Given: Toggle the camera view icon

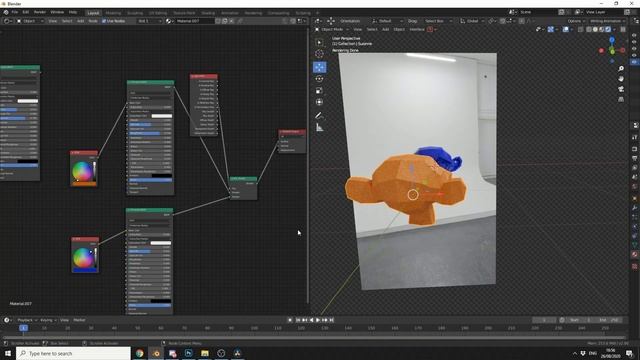Looking at the screenshot, I should click(x=621, y=89).
